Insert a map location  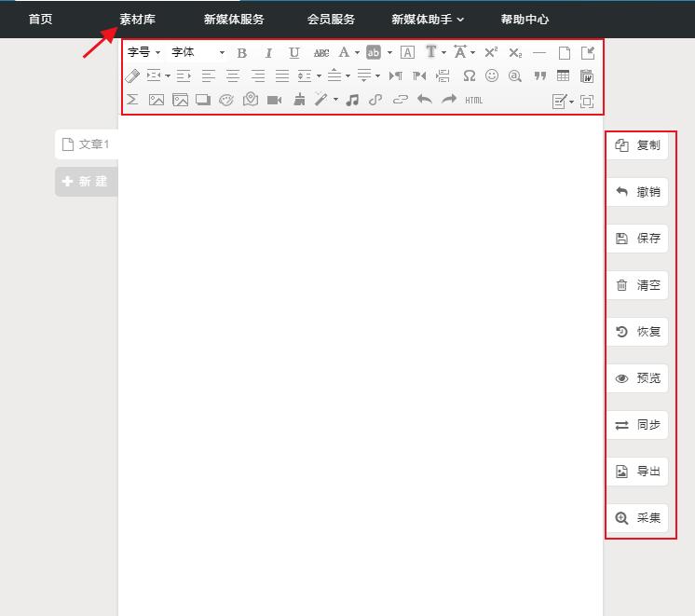point(251,99)
